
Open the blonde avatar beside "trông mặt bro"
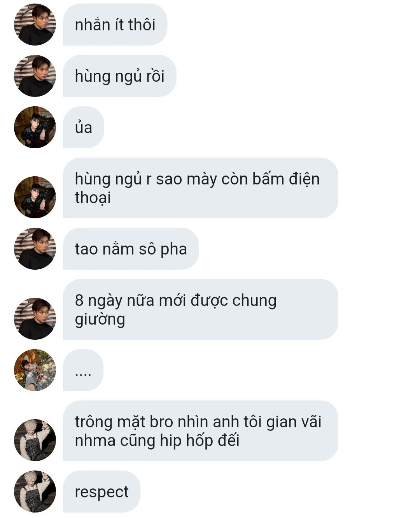coord(35,440)
